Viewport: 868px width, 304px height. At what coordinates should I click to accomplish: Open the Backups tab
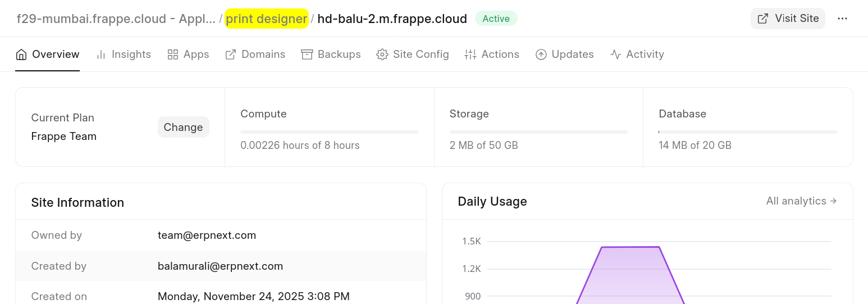coord(339,55)
